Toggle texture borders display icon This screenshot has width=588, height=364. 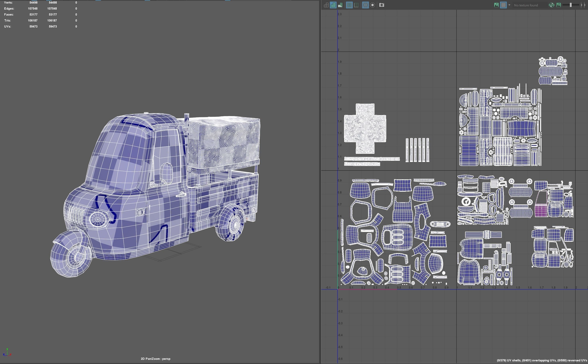[349, 5]
